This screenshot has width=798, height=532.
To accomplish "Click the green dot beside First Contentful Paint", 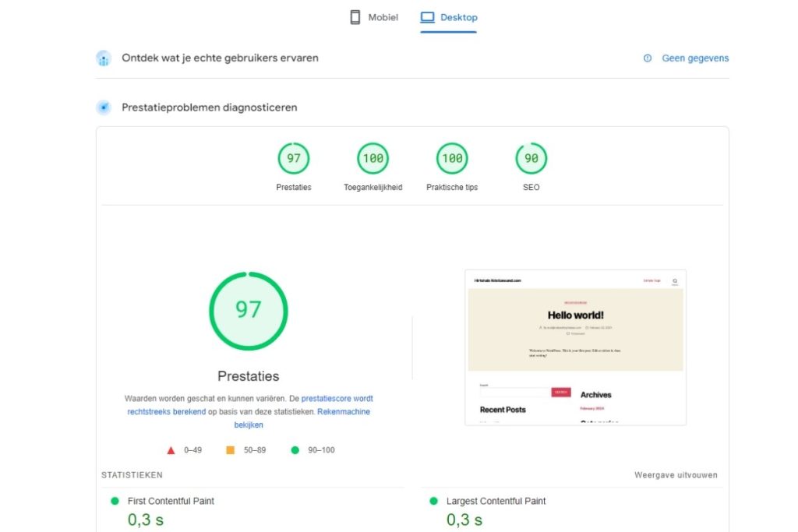I will tap(115, 502).
